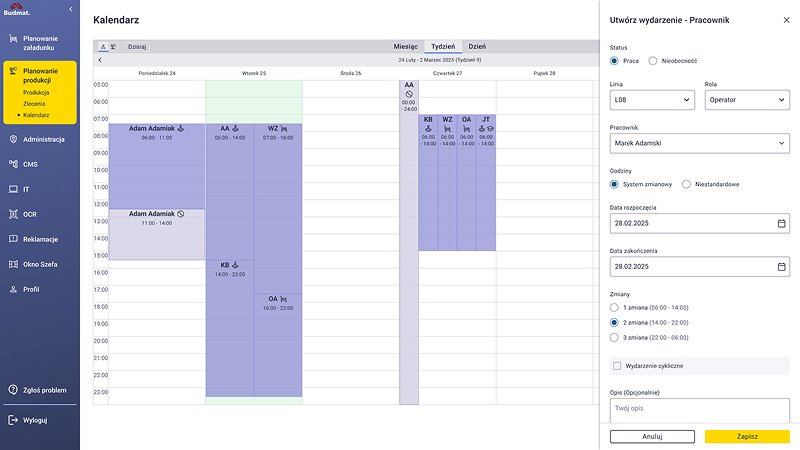Image resolution: width=800 pixels, height=450 pixels.
Task: Open the Zlecenia submenu item
Action: pyautogui.click(x=34, y=104)
